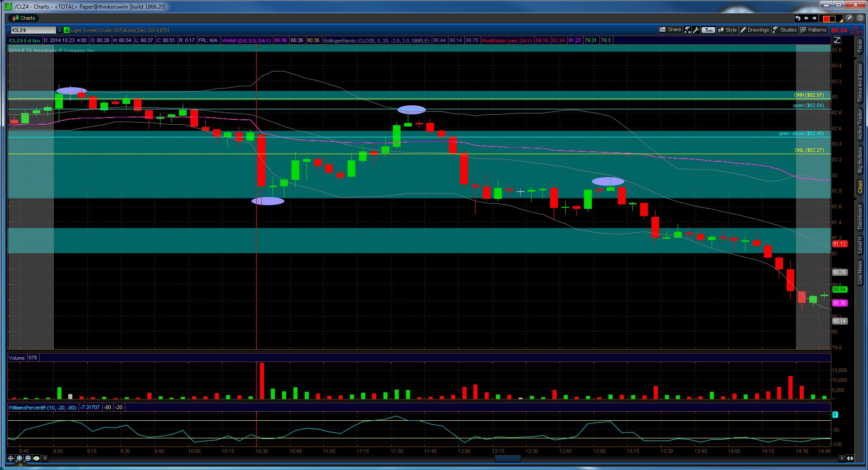Open the Times And Sales side tab
Screen dimensions: 868x470
[x=860, y=82]
